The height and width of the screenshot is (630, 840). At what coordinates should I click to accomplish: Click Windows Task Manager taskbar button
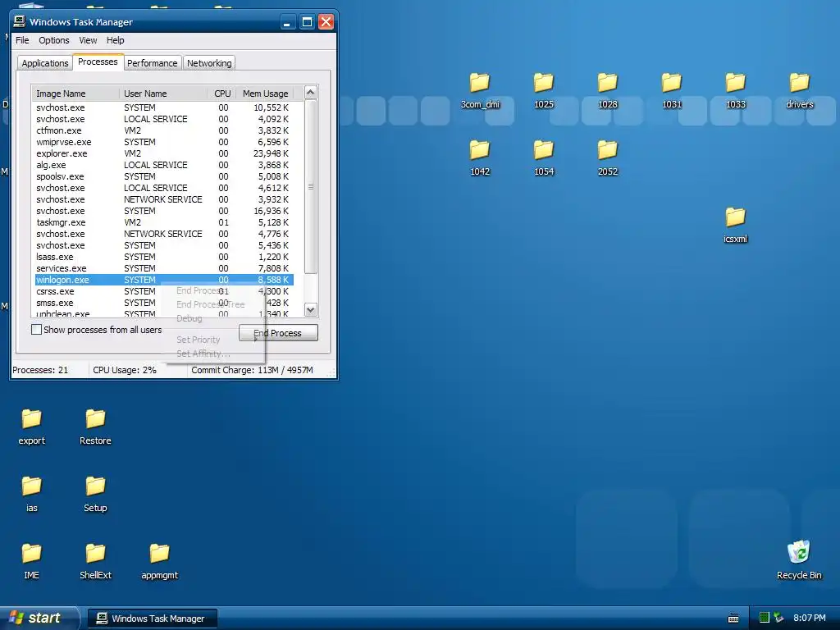click(153, 619)
